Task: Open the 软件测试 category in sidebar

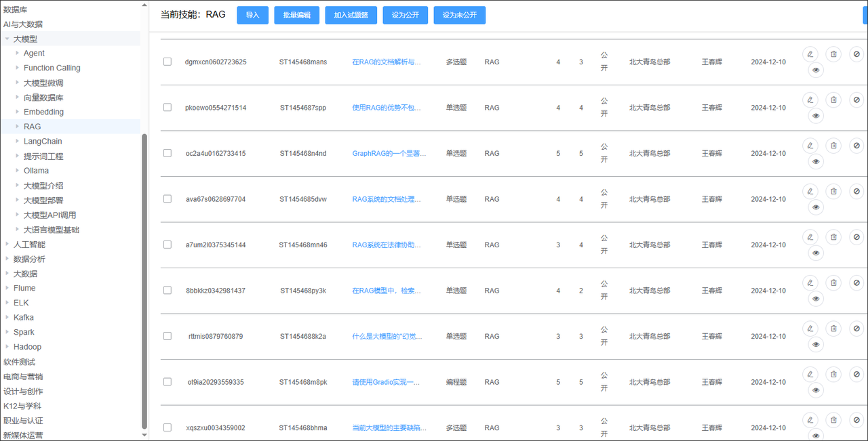Action: 19,362
